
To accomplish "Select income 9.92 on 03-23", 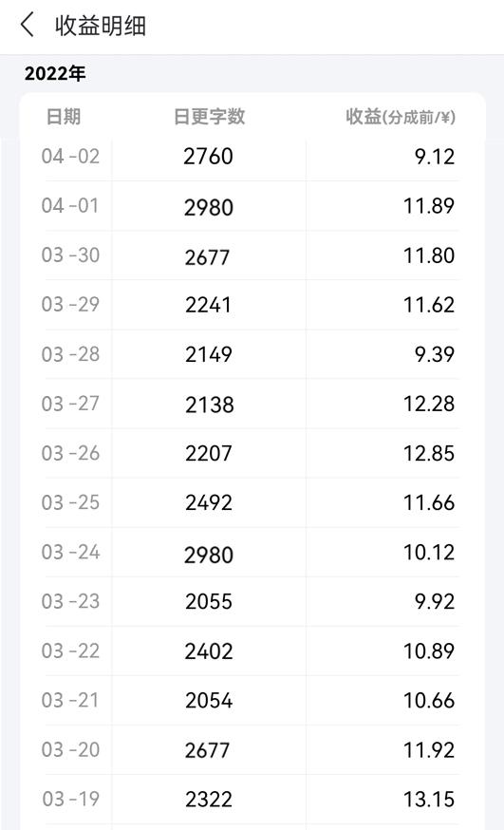I will point(434,601).
